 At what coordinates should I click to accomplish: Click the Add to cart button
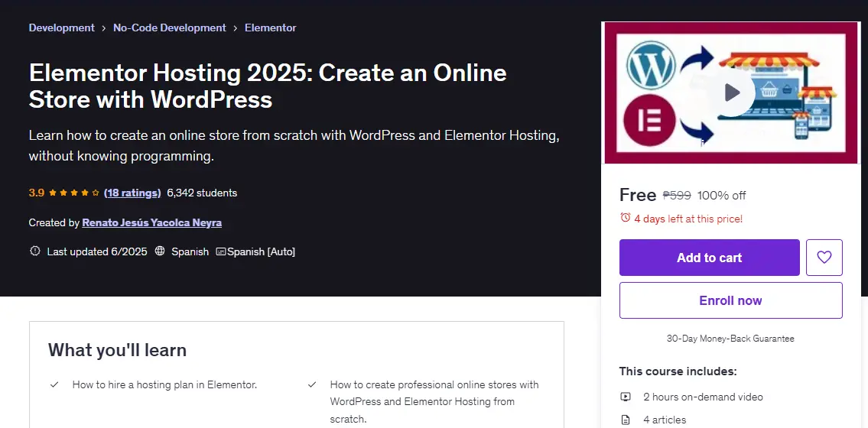point(709,257)
